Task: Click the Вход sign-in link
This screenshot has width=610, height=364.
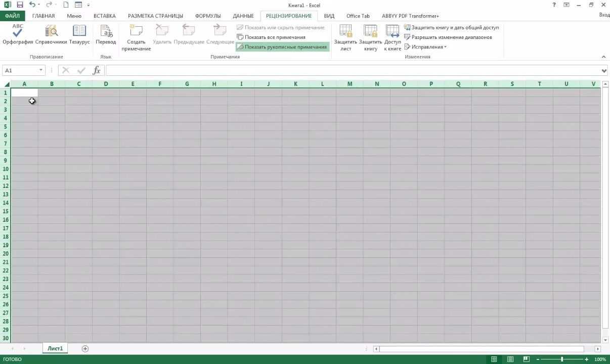Action: tap(604, 16)
